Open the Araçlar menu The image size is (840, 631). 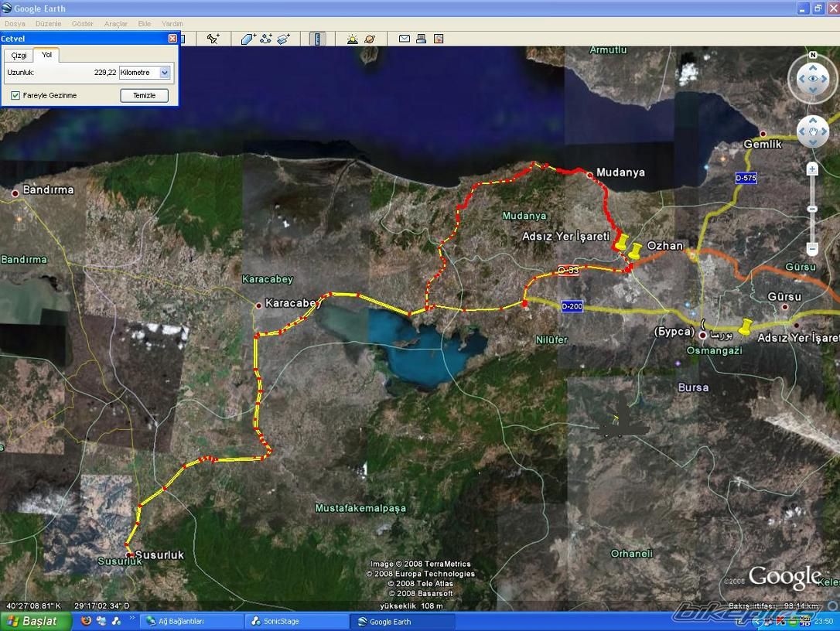(x=116, y=23)
